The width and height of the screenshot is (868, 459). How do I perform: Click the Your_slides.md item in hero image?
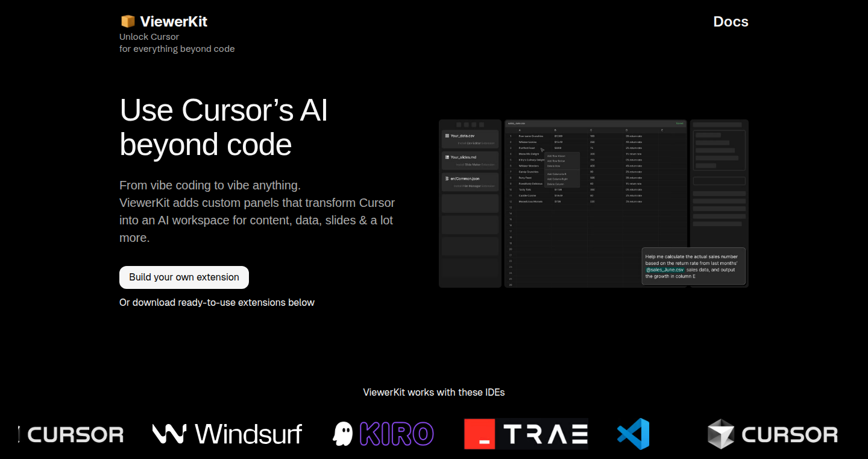[x=470, y=160]
